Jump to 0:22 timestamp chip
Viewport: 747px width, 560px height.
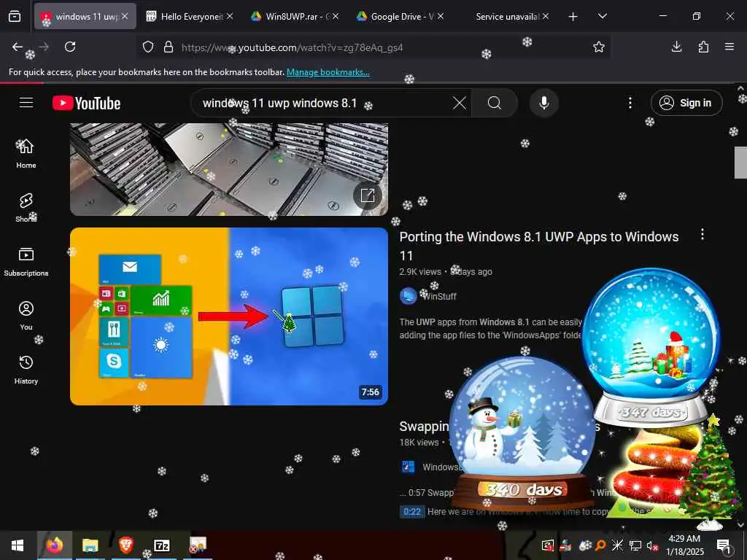(412, 511)
